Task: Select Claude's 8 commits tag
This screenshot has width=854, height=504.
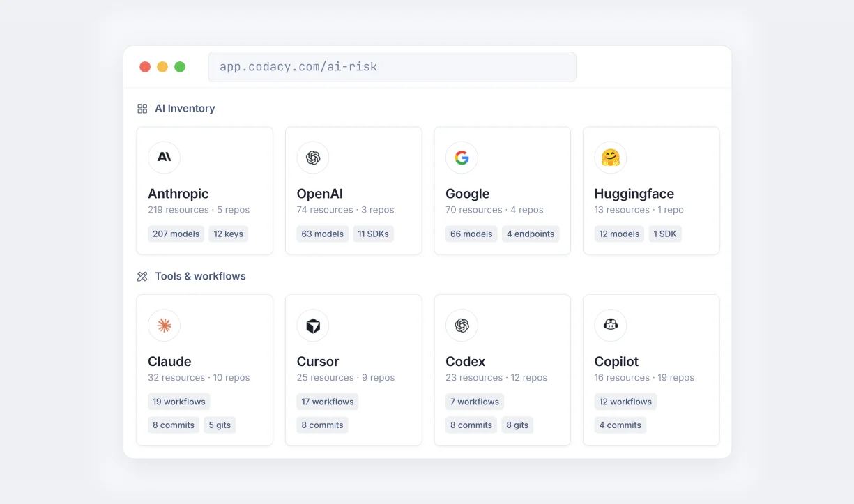Action: (x=174, y=425)
